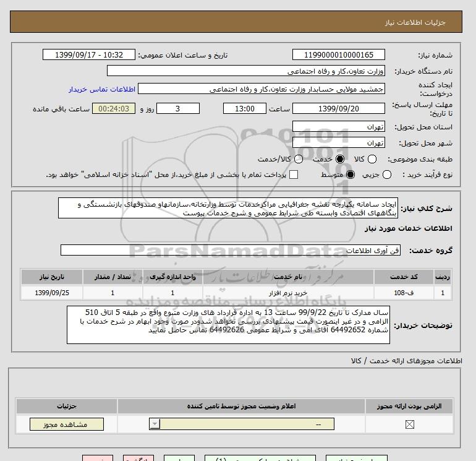
Task: Click the شهر محل تحویل field تهران
Action: tap(339, 142)
